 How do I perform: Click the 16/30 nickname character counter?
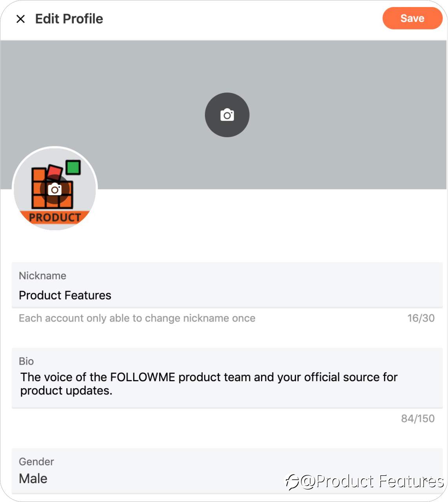point(421,318)
